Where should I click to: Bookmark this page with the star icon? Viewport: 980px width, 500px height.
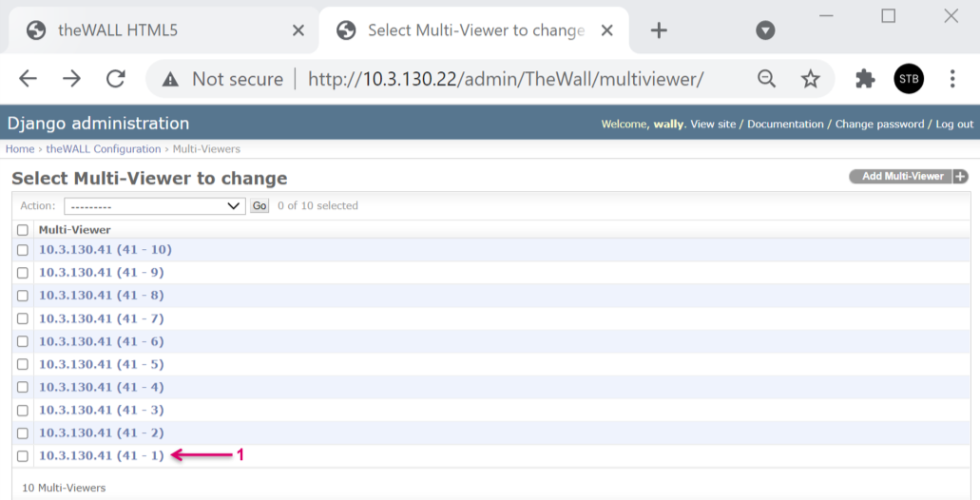tap(810, 79)
